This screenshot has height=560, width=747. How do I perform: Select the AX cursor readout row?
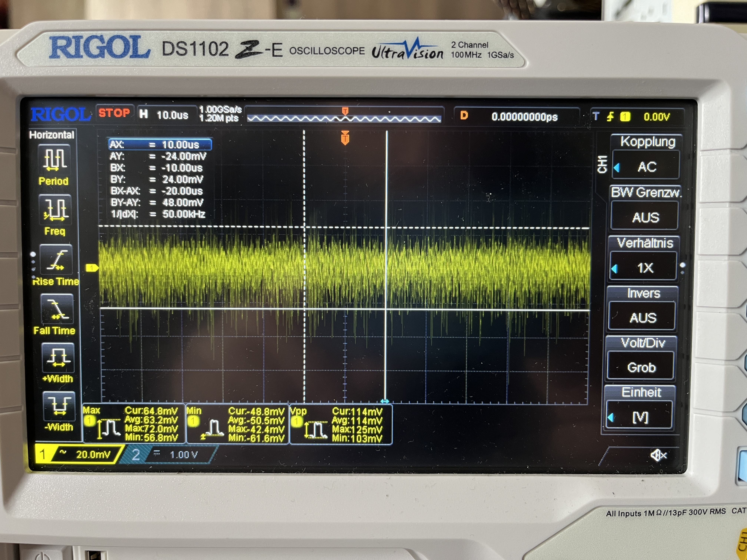[x=160, y=144]
